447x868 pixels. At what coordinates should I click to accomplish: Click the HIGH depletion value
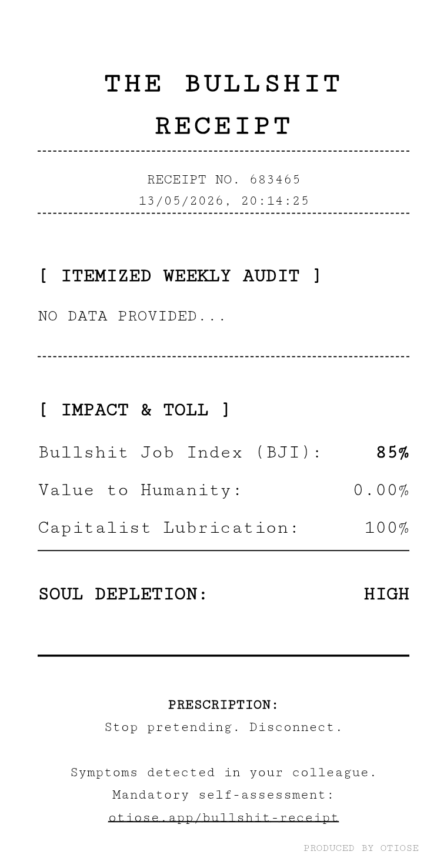(x=386, y=595)
